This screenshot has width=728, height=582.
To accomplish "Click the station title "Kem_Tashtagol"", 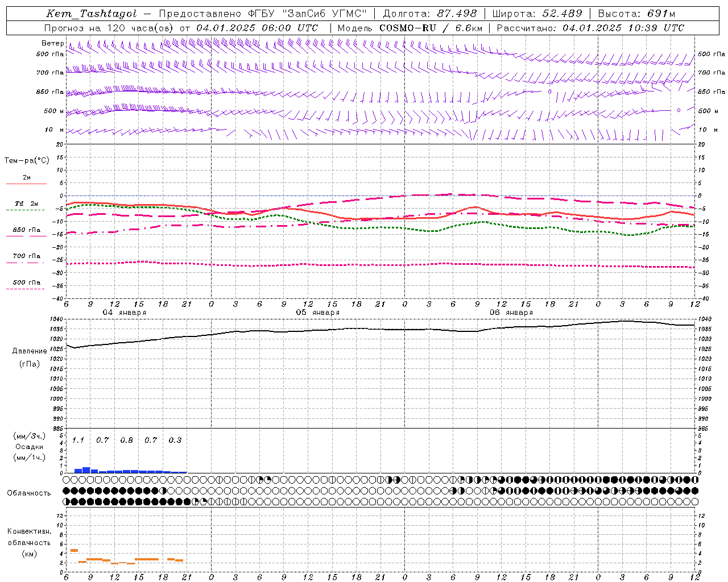I will [x=91, y=14].
